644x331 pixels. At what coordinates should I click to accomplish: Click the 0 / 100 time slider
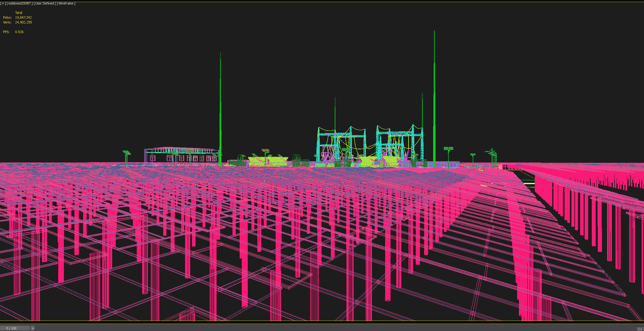point(15,328)
